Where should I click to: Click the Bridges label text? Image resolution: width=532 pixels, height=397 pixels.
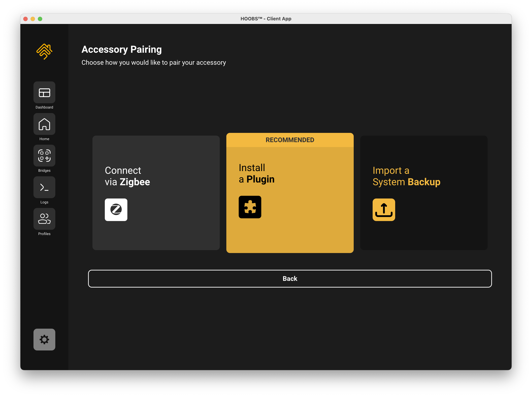[x=44, y=170]
